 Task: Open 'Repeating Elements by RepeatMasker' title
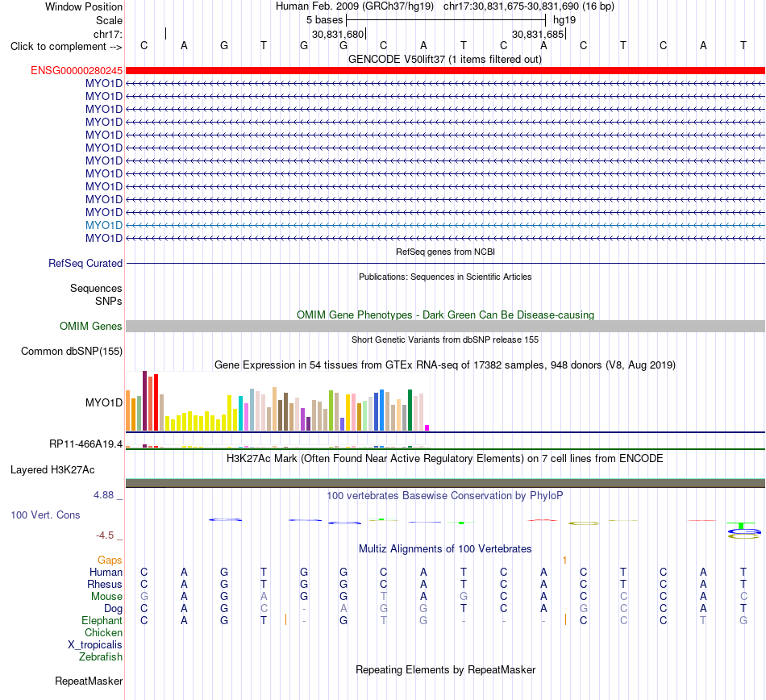coord(445,669)
